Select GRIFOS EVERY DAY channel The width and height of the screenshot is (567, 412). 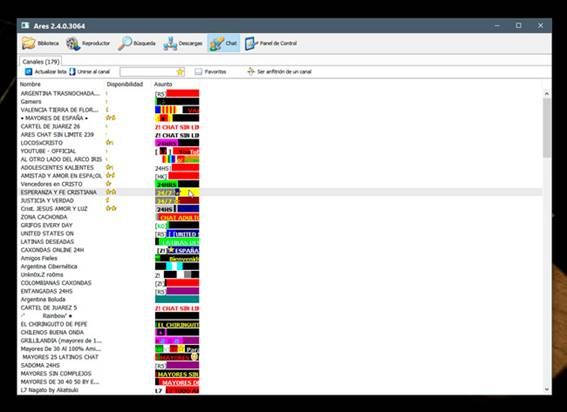pos(47,225)
